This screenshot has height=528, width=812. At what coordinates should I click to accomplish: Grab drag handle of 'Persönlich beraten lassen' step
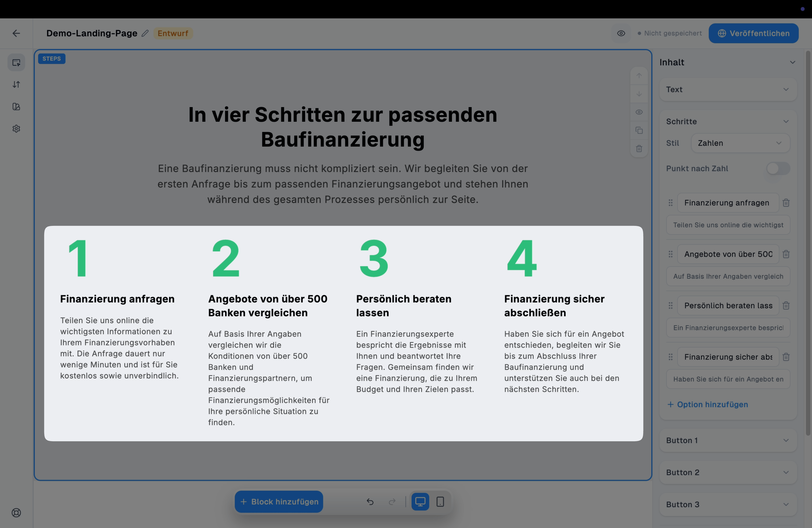click(671, 306)
